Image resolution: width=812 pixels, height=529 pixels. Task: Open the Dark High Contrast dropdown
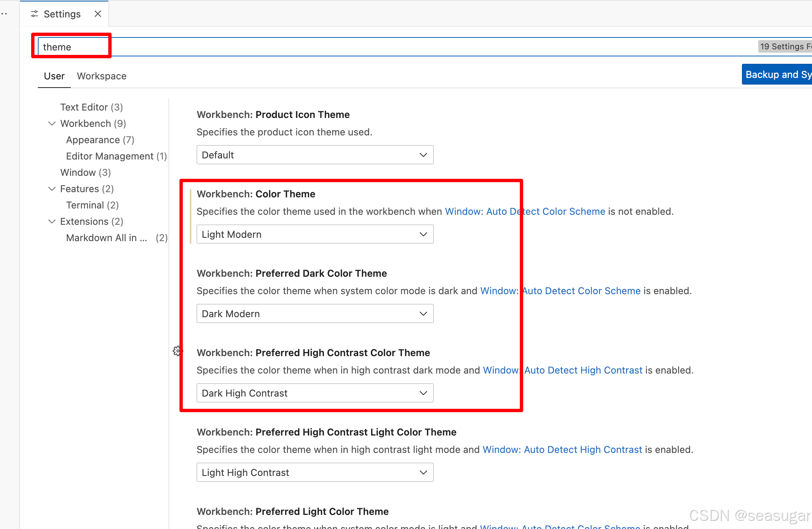pyautogui.click(x=314, y=393)
